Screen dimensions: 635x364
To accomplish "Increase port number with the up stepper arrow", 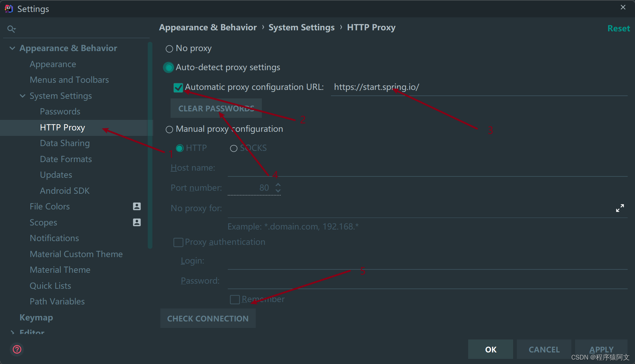I will click(278, 185).
